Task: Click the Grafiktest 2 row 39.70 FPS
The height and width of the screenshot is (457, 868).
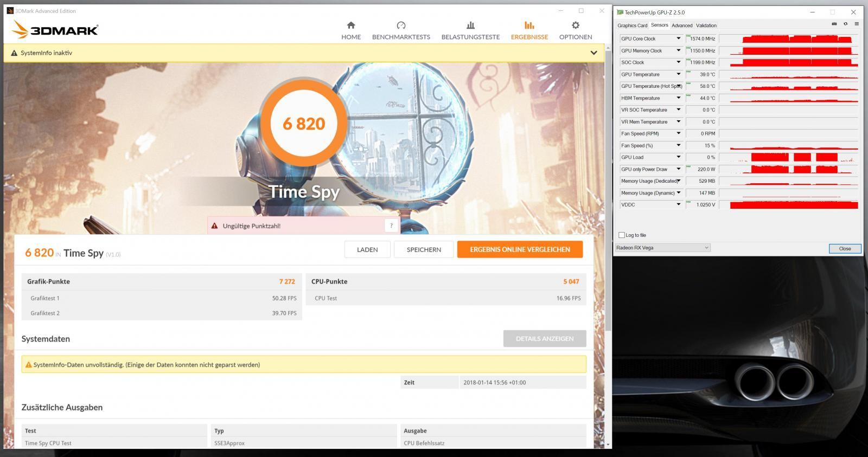Action: (162, 313)
